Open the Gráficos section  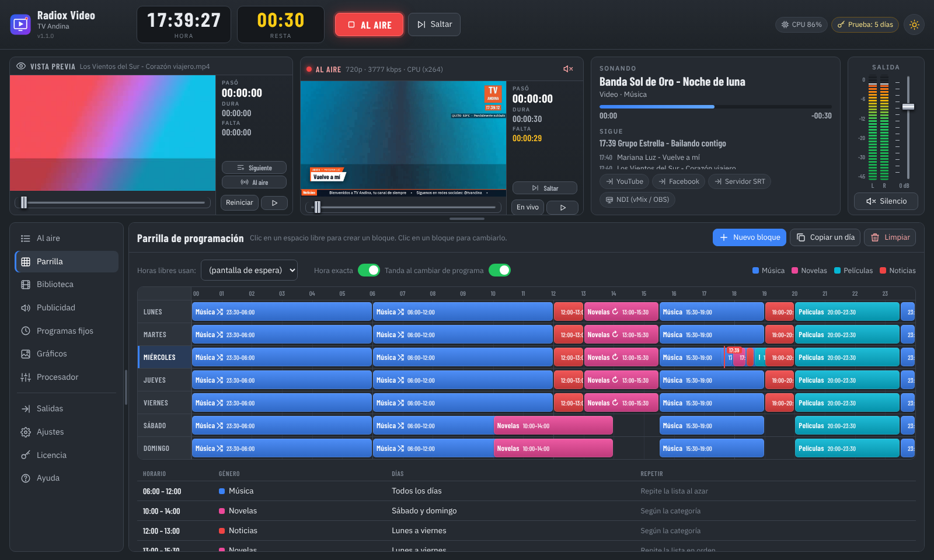[67, 353]
